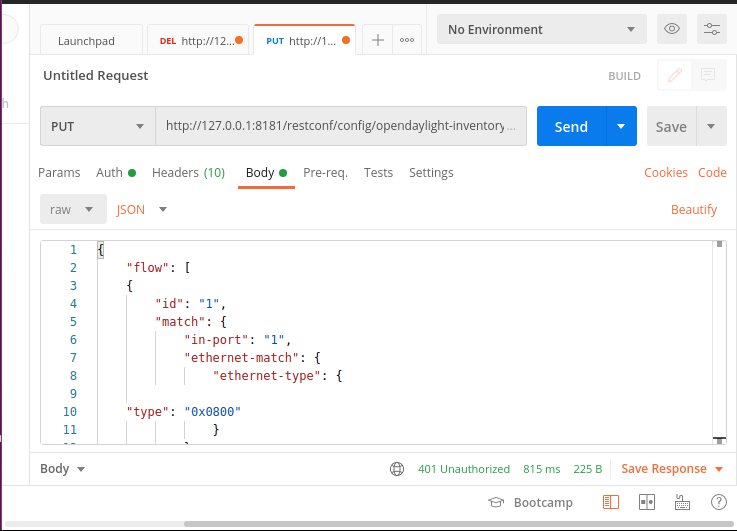Screen dimensions: 737x531
Task: Switch to the Headers (10) tab
Action: 188,173
